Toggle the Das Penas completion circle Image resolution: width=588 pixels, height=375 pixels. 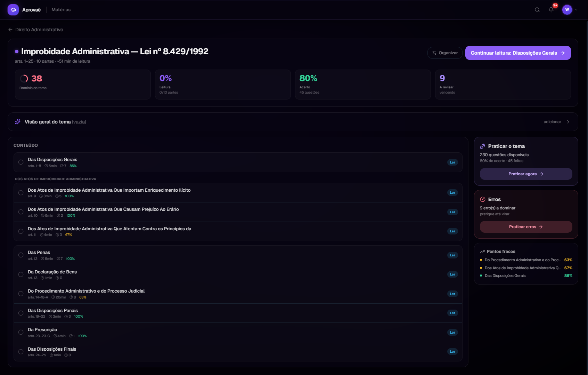point(21,255)
